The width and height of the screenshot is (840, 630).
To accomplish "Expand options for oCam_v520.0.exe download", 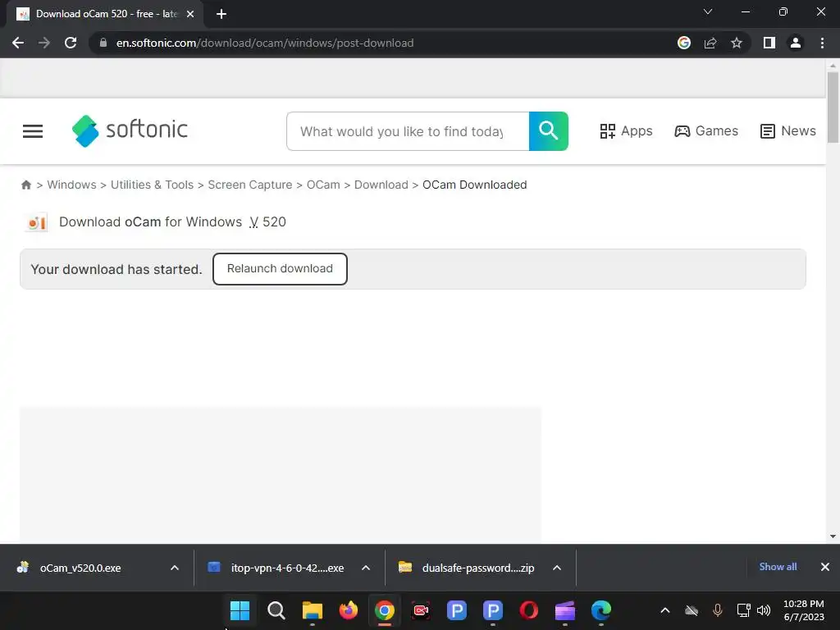I will click(175, 568).
